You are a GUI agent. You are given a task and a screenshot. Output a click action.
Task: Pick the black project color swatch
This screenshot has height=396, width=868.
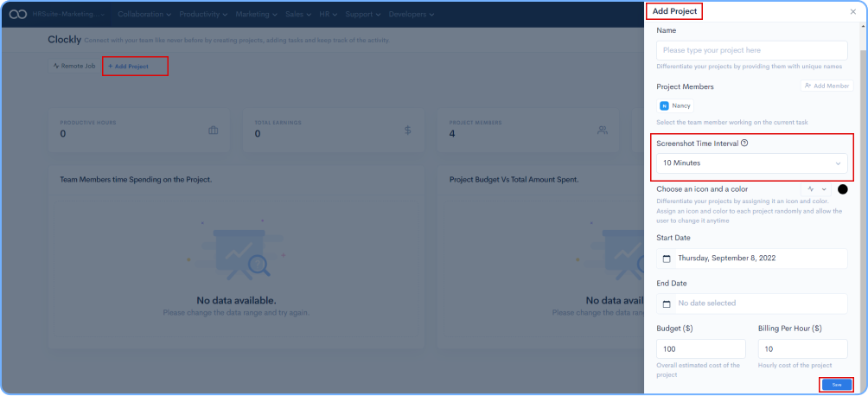(842, 188)
